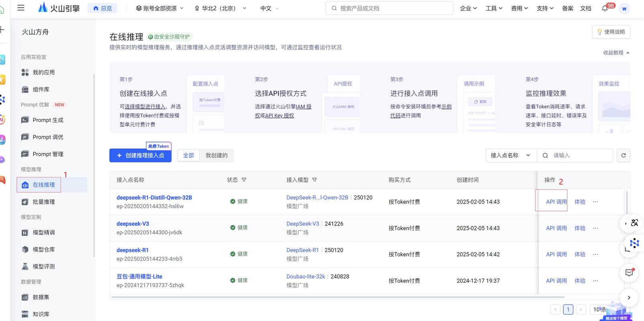Expand the 费用 menu
Viewport: 644px width, 321px height.
point(520,8)
